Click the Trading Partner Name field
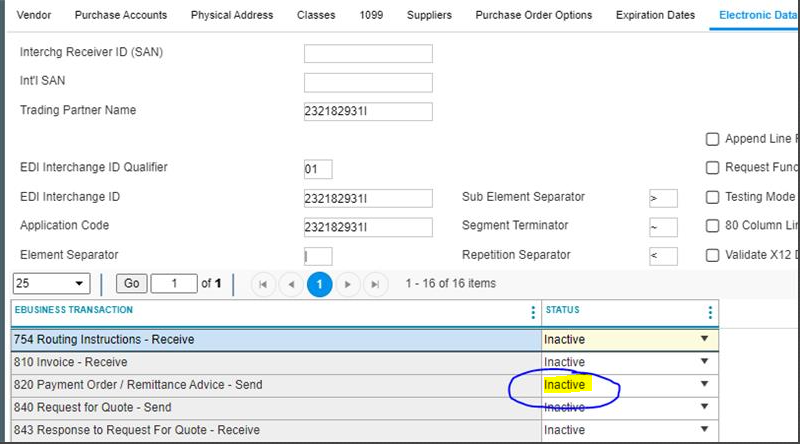Screen dimensions: 800x444 368,111
